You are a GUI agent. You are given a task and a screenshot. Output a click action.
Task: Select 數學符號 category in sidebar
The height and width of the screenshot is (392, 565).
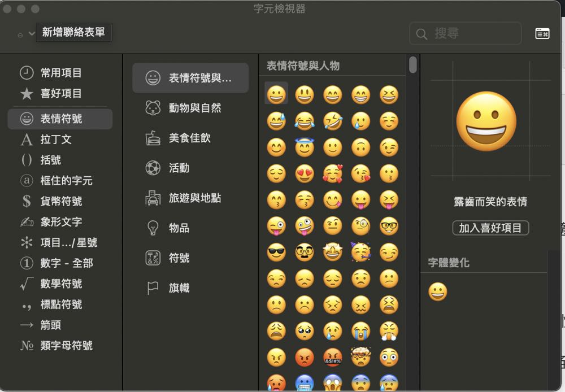60,284
